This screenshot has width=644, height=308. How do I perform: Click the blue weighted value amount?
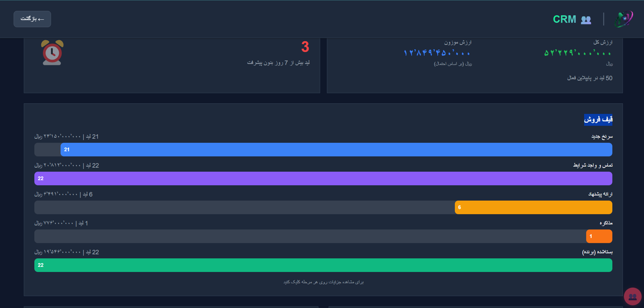pyautogui.click(x=437, y=53)
